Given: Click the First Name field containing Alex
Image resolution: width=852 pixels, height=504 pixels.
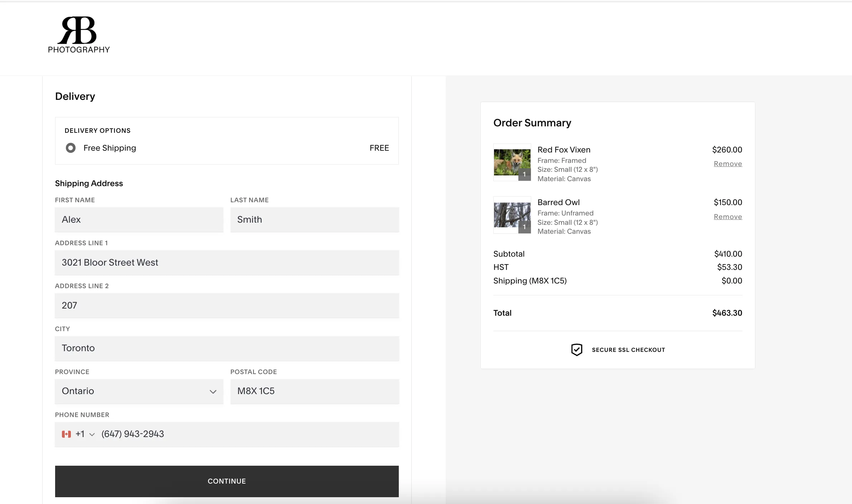Looking at the screenshot, I should tap(139, 219).
